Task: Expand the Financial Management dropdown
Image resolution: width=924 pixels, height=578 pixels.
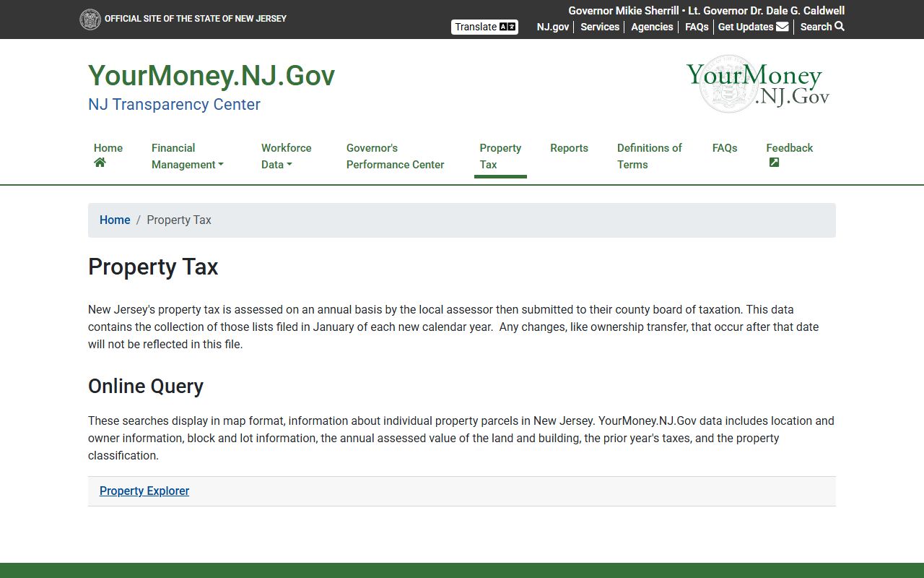Action: click(188, 156)
